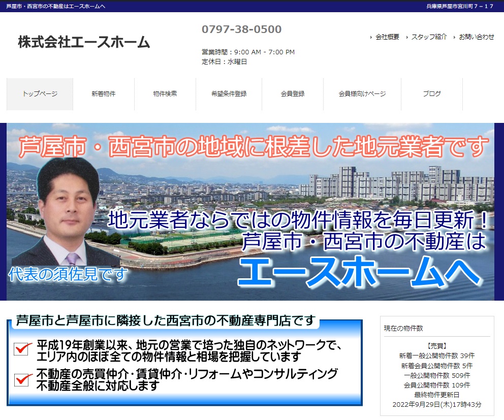Click the 【売買】 label

click(437, 346)
